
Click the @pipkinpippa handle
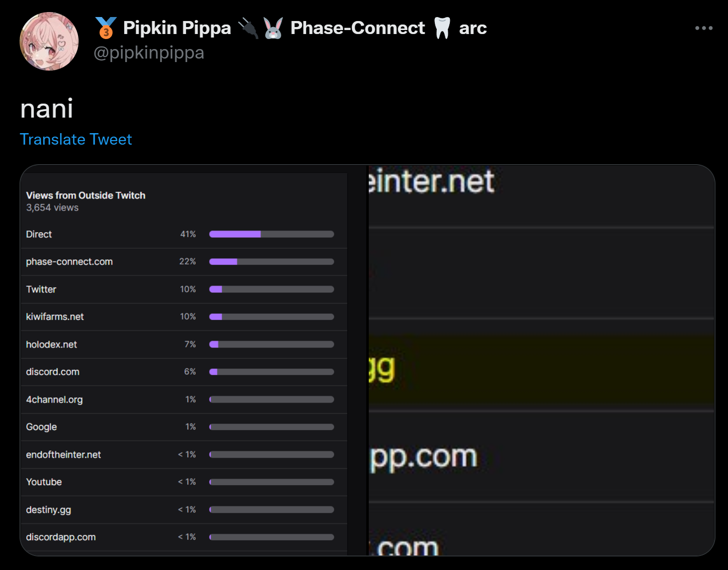pos(149,53)
